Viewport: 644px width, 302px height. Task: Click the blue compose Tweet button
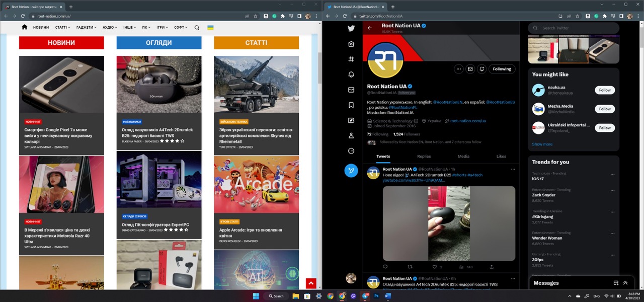[351, 171]
